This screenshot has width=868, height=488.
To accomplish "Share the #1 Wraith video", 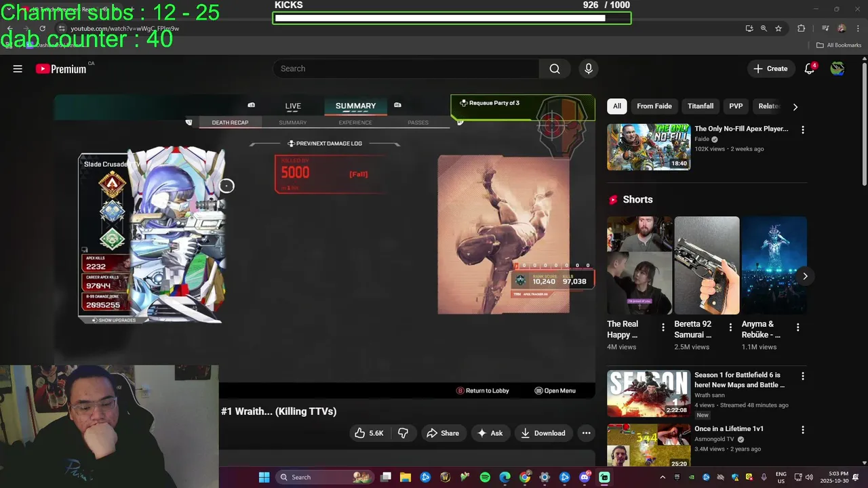I will (x=443, y=433).
